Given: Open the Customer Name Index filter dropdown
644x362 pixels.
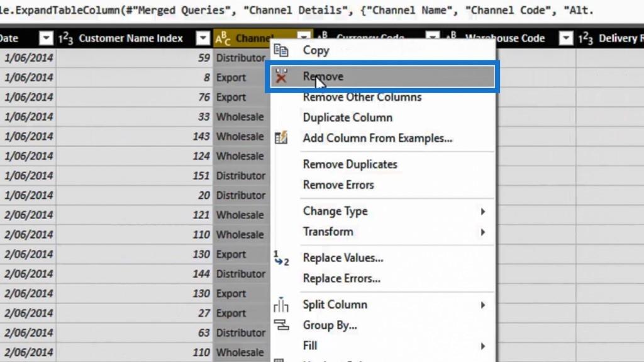Looking at the screenshot, I should point(203,38).
